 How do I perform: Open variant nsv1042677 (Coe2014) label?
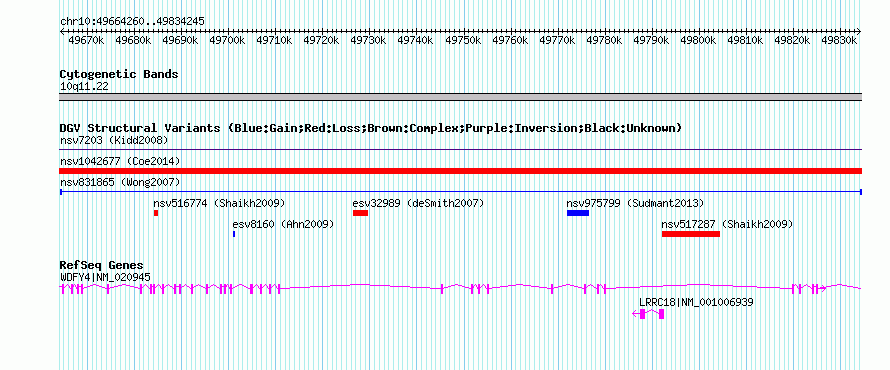pos(120,161)
